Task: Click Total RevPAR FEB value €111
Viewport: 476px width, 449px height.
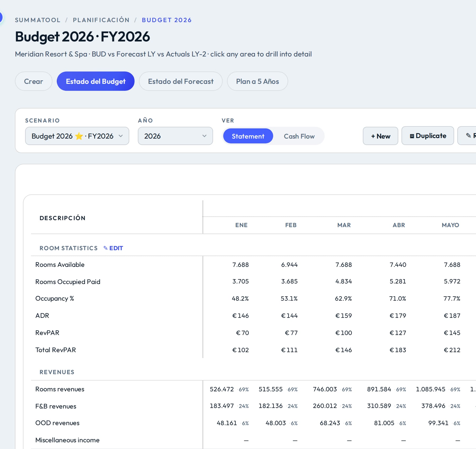Action: [289, 350]
